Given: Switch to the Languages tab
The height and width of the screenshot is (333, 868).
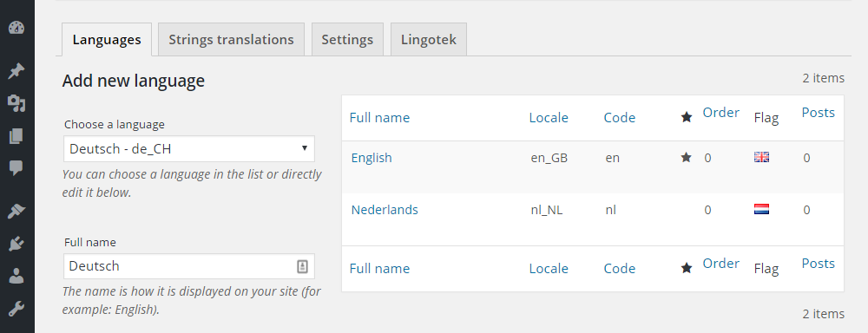Looking at the screenshot, I should pos(107,40).
